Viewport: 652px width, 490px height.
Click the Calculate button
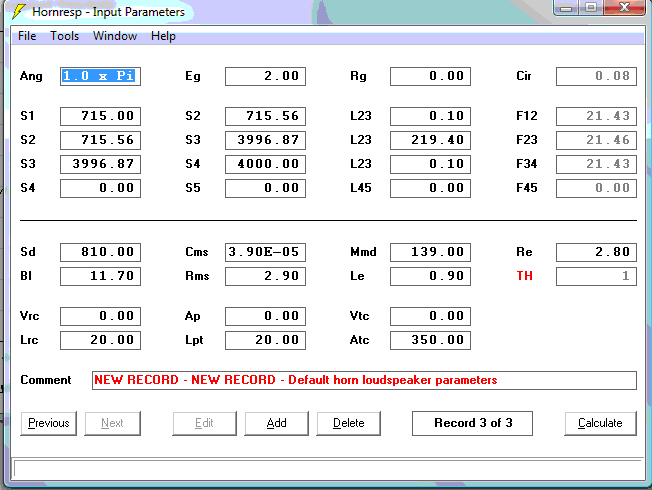coord(600,423)
